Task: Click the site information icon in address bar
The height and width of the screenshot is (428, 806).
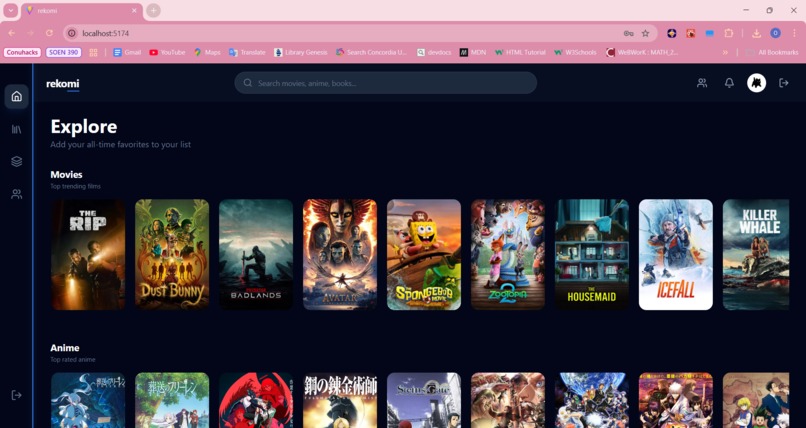Action: pyautogui.click(x=72, y=33)
